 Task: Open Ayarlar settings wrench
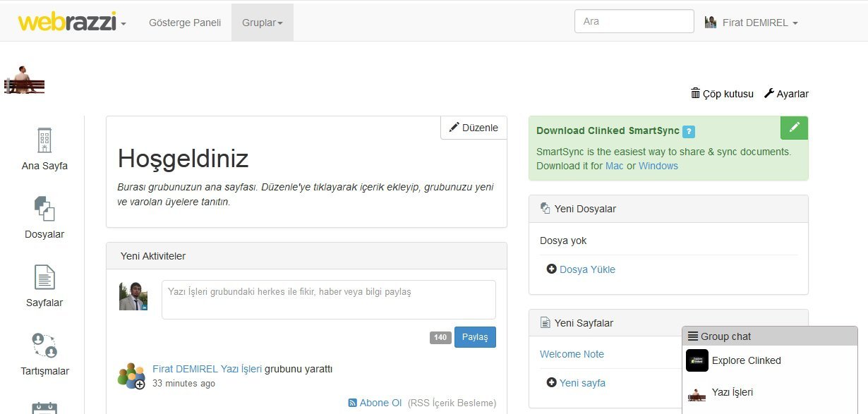pyautogui.click(x=786, y=94)
